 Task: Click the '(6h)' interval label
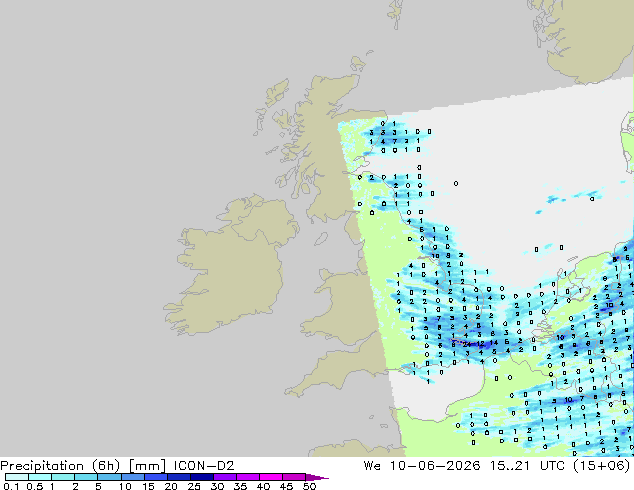point(106,466)
